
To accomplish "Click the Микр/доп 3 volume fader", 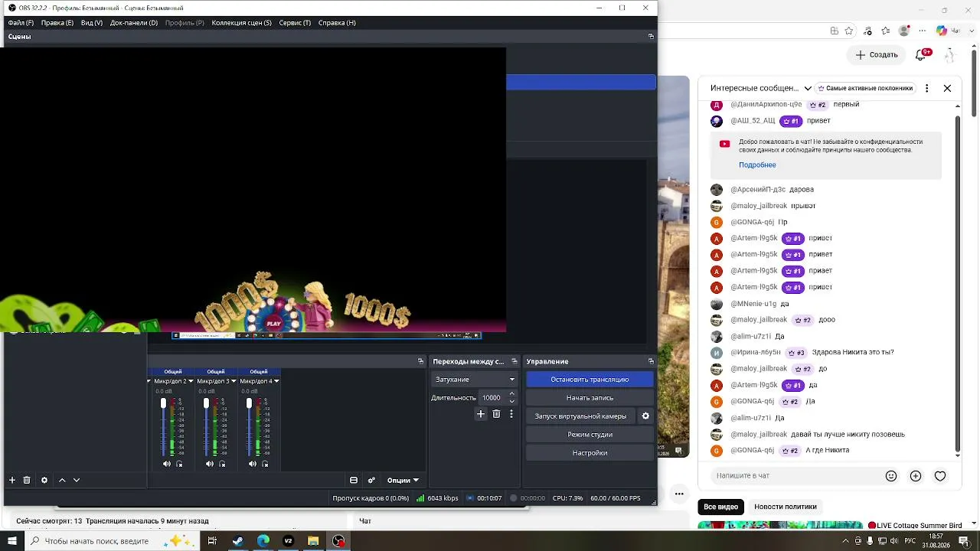I will (x=206, y=403).
